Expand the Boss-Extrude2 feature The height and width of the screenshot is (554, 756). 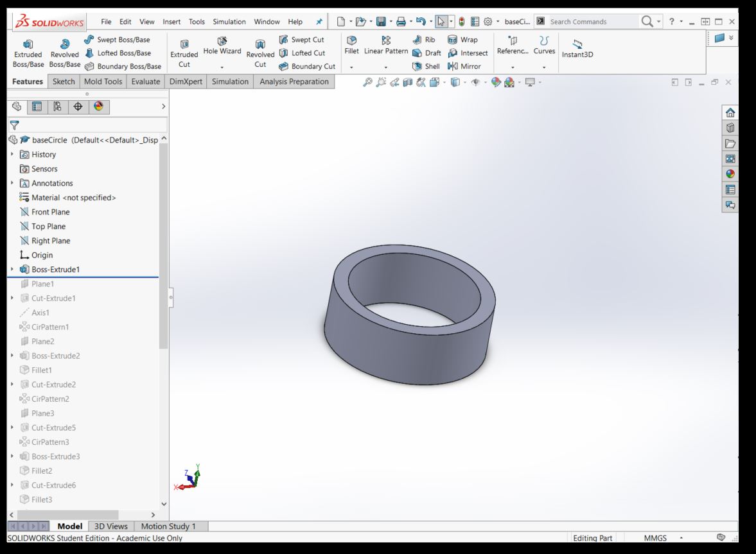(12, 356)
